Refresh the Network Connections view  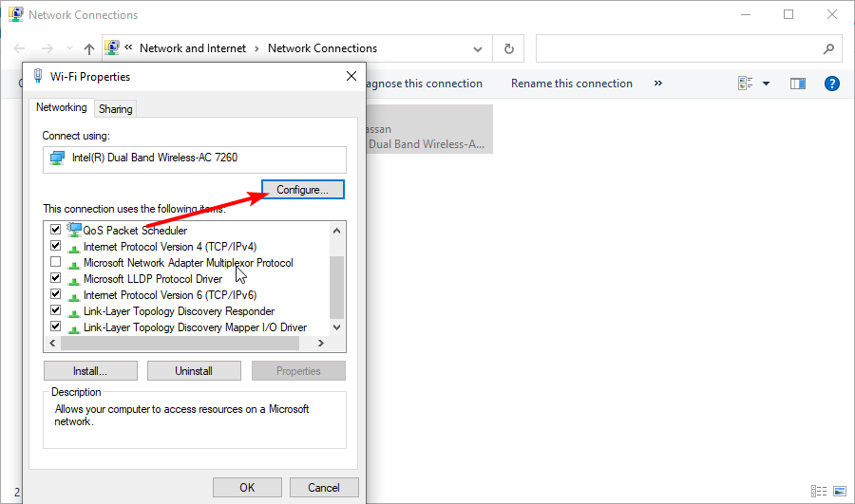pyautogui.click(x=509, y=49)
